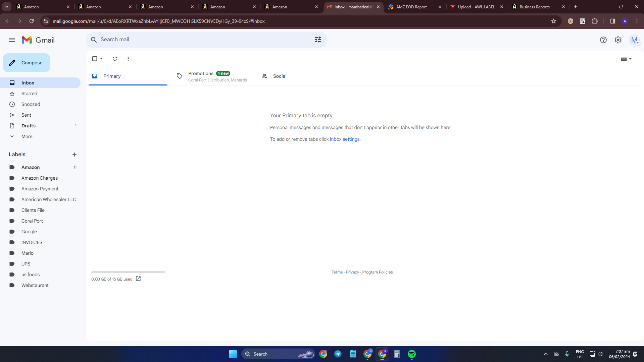Open the Snoozed folder
644x362 pixels.
click(40, 104)
